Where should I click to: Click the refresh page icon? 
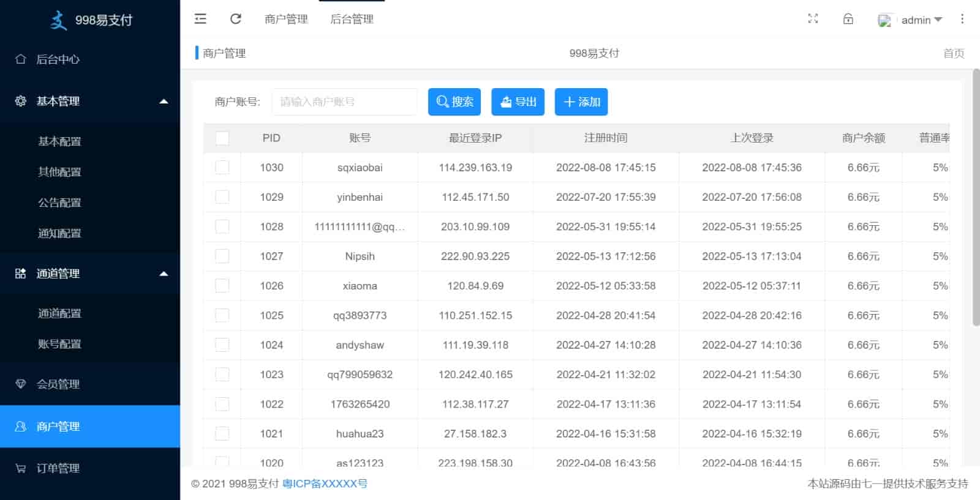click(x=236, y=19)
